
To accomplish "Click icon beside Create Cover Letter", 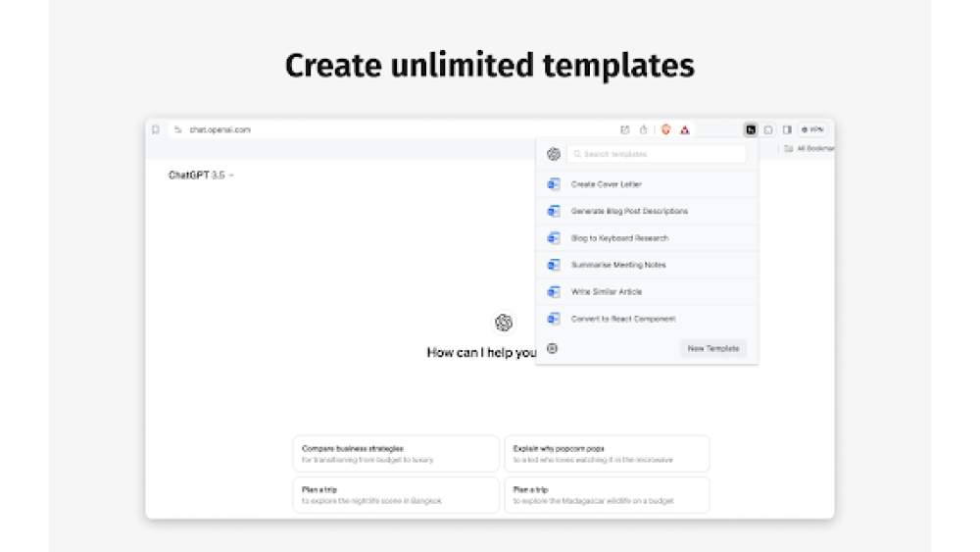I will point(554,184).
